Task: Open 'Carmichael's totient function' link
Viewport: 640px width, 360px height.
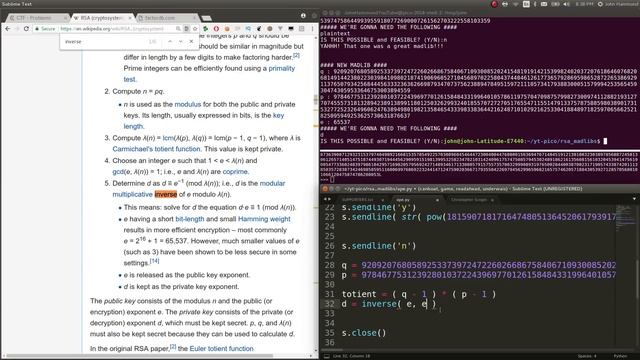Action: [x=156, y=149]
